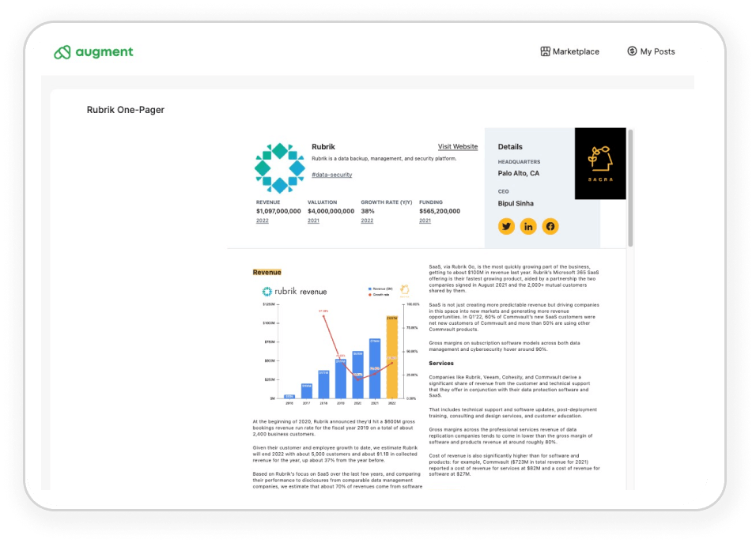756x543 pixels.
Task: Click the revenue value $1,097,000,000
Action: [x=278, y=211]
